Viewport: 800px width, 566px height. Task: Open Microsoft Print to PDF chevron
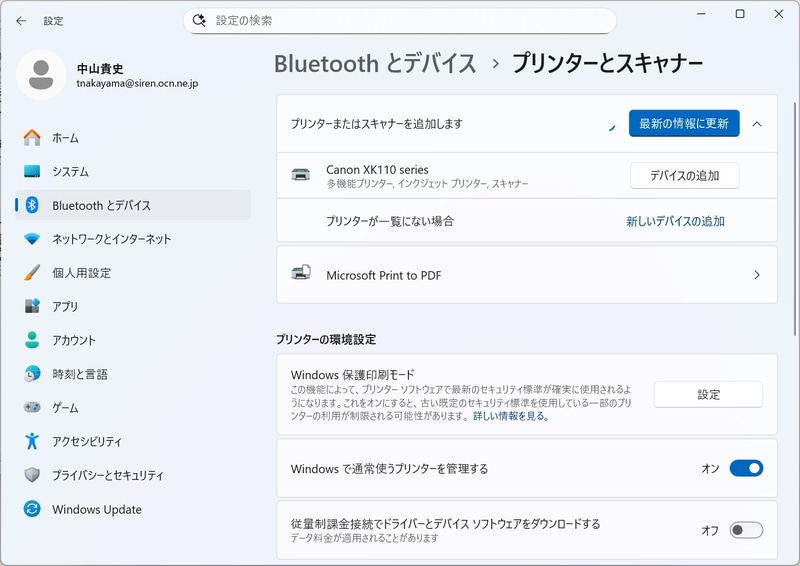tap(757, 275)
